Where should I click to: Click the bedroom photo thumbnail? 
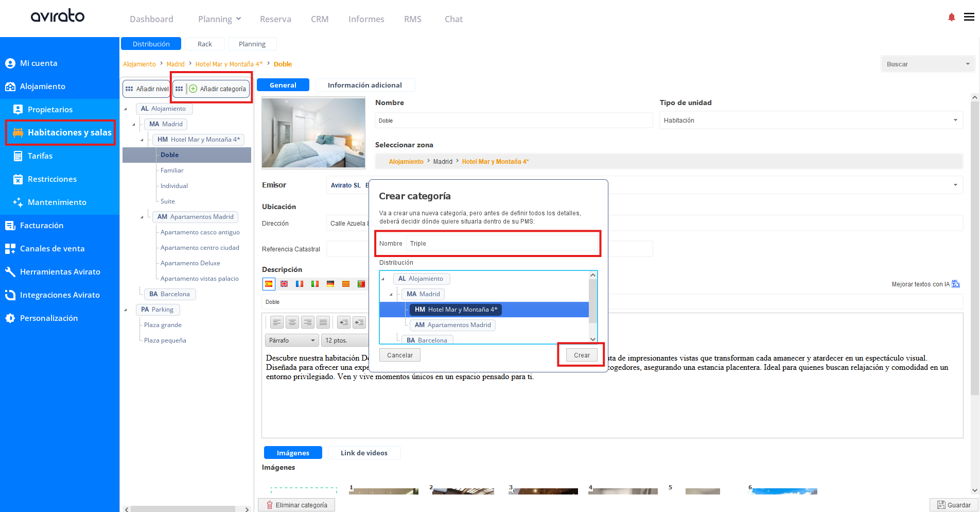point(313,133)
